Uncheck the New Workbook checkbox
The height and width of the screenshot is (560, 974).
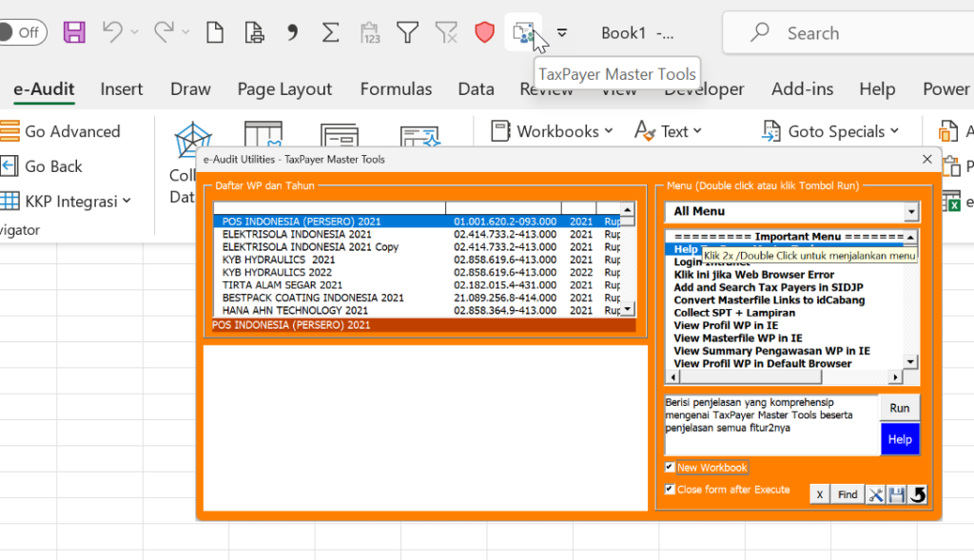click(670, 467)
